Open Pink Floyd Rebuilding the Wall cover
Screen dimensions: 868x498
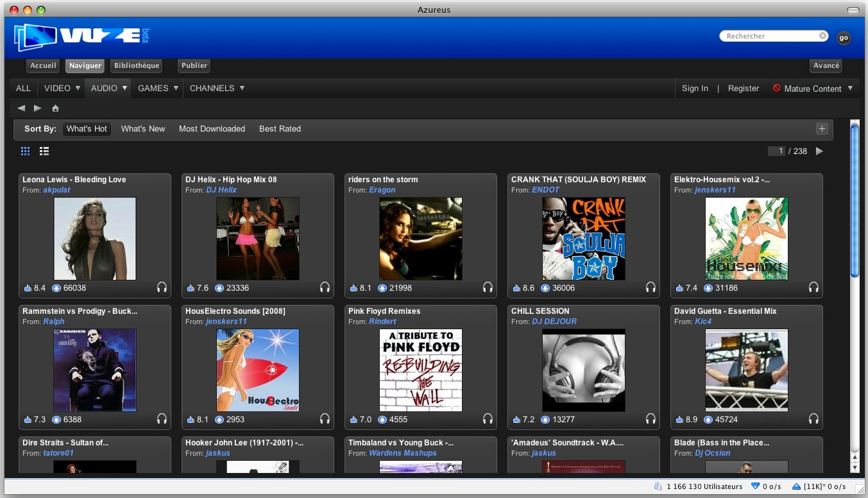point(421,370)
